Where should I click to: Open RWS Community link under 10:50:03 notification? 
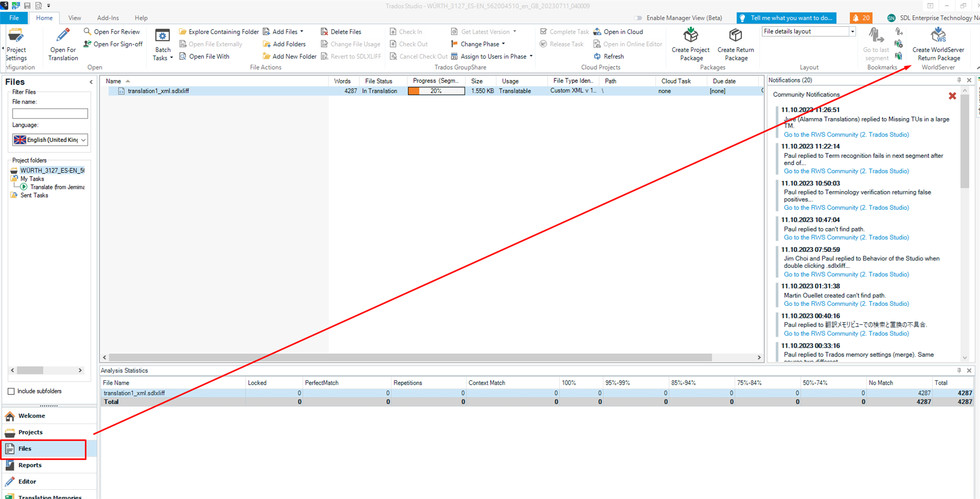click(x=846, y=207)
